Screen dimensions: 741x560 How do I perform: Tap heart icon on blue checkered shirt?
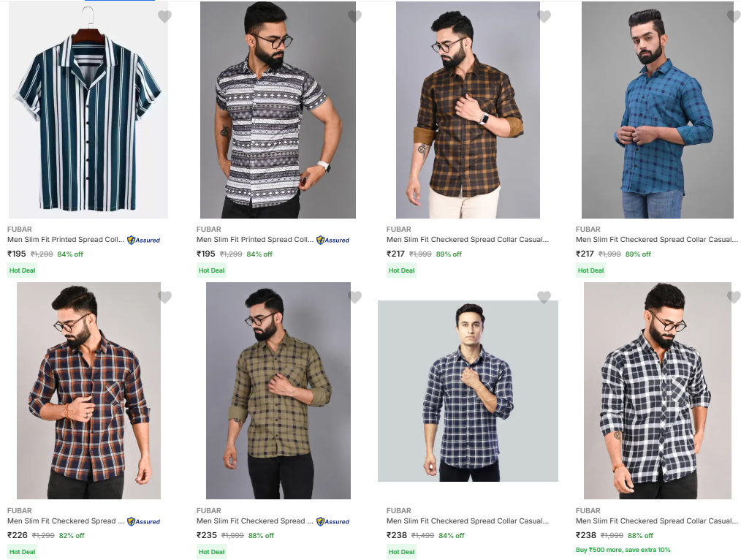pyautogui.click(x=733, y=16)
